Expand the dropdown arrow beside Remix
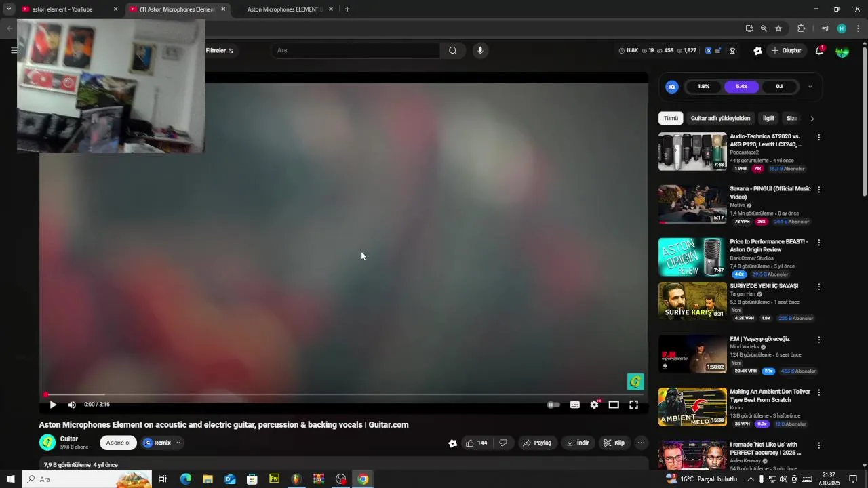868x488 pixels. click(x=178, y=443)
